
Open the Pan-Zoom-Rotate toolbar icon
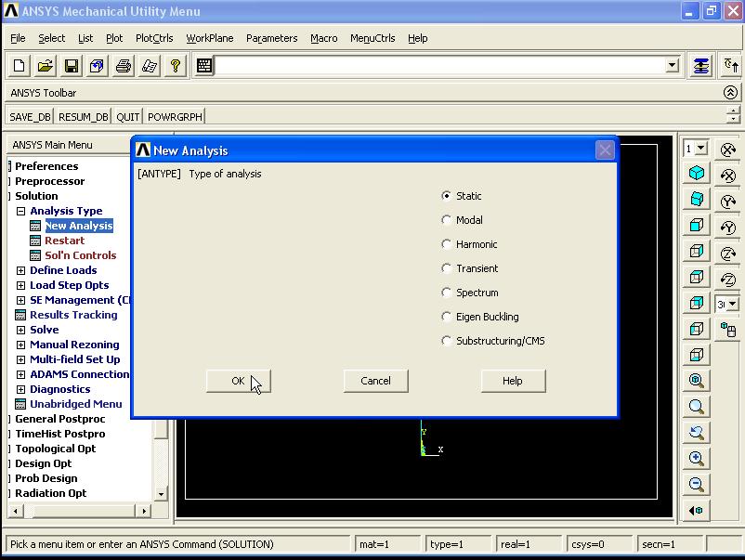point(98,66)
